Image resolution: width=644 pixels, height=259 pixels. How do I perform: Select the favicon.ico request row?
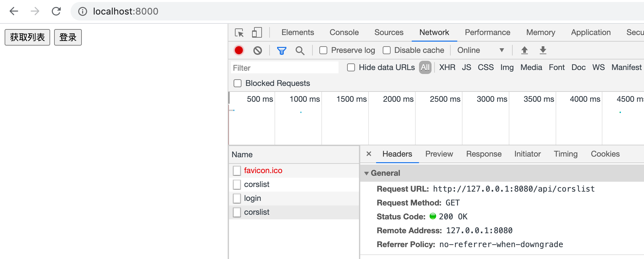(294, 171)
